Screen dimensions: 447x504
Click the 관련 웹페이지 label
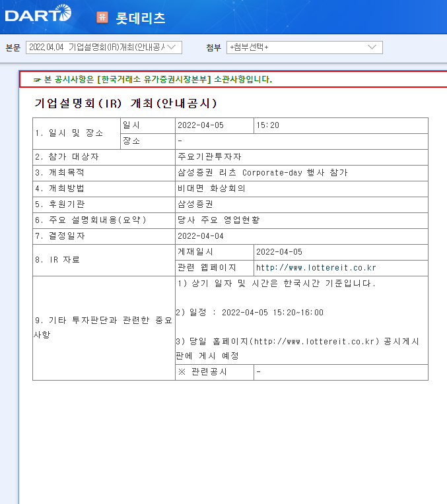[207, 267]
